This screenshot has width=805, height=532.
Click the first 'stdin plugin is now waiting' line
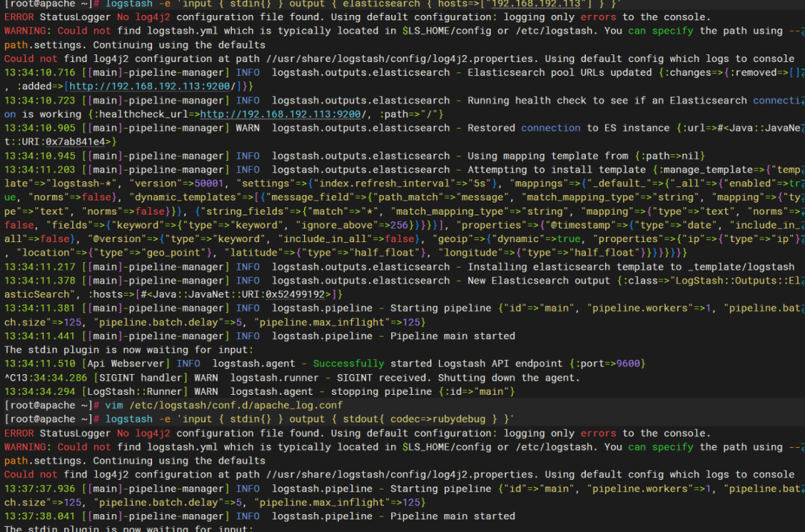coord(129,350)
